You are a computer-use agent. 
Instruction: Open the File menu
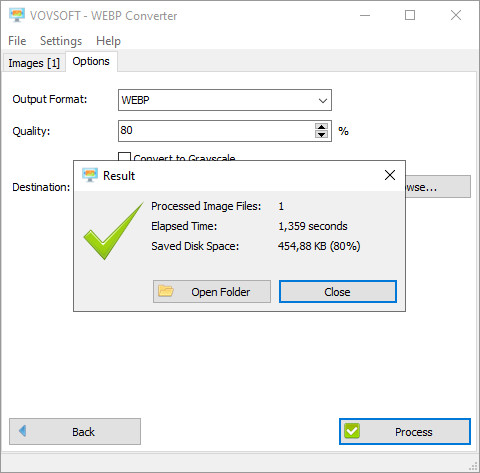pos(17,41)
